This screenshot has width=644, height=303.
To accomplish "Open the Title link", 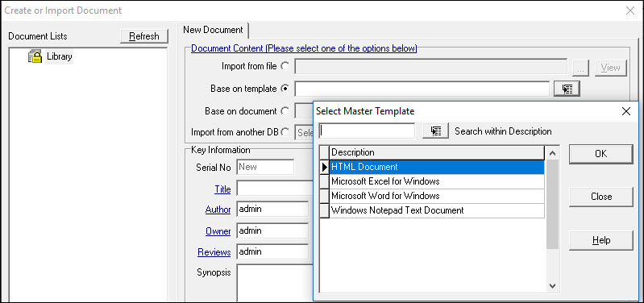I will [x=222, y=189].
